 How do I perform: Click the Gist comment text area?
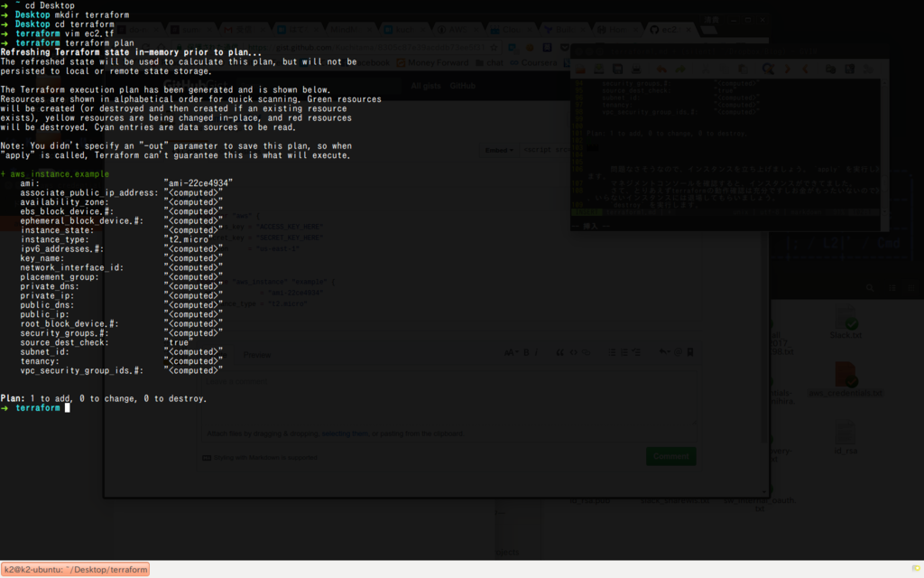tap(448, 397)
